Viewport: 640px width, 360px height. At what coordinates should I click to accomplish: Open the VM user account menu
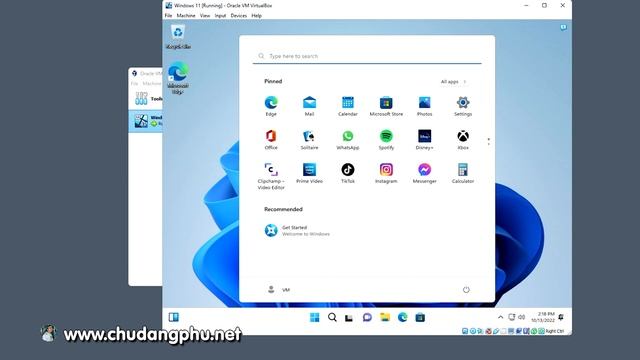click(x=278, y=290)
